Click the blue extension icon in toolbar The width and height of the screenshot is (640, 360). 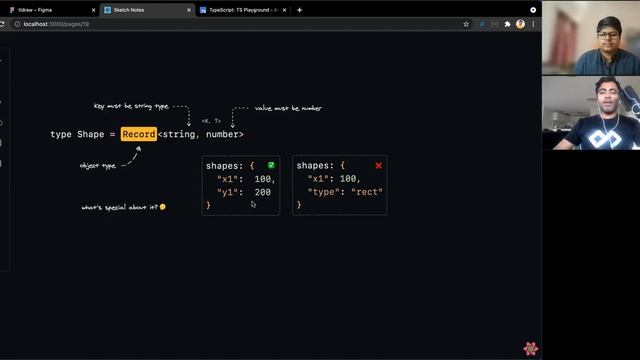point(482,24)
